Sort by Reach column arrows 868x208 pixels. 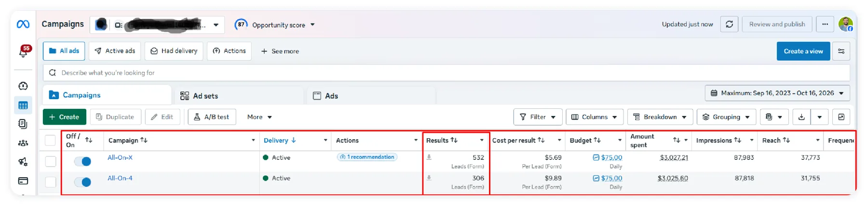coord(786,140)
